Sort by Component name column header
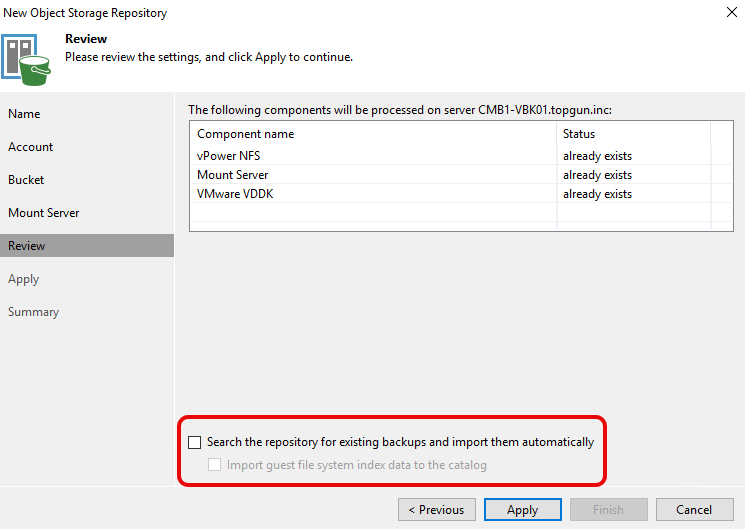Image resolution: width=745 pixels, height=529 pixels. (372, 134)
